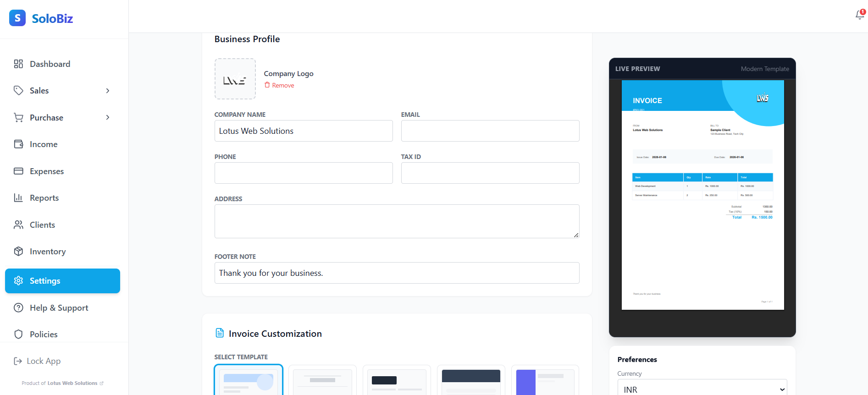This screenshot has width=868, height=395.
Task: Go to the Expenses page
Action: tap(46, 171)
